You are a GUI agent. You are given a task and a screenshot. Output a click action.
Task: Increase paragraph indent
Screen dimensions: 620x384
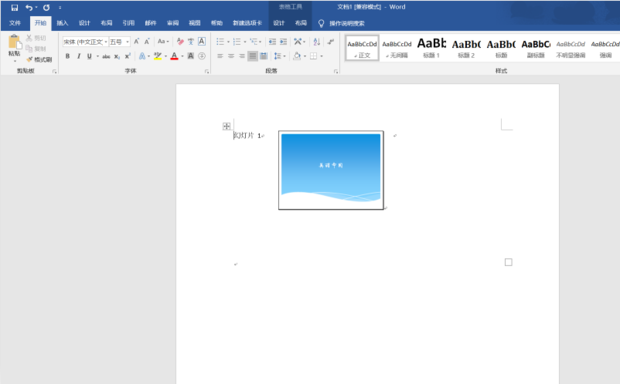coord(284,42)
